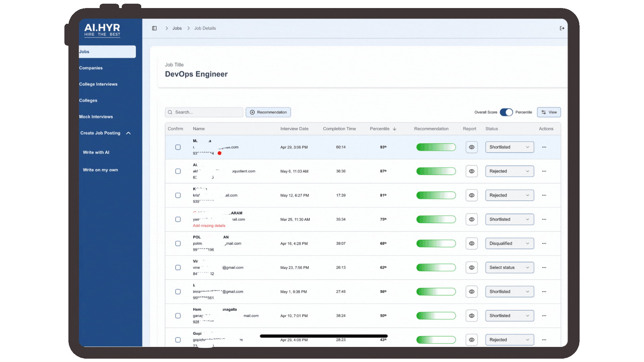Image resolution: width=644 pixels, height=362 pixels.
Task: Click the three-dot Actions menu on the top row
Action: pyautogui.click(x=544, y=147)
